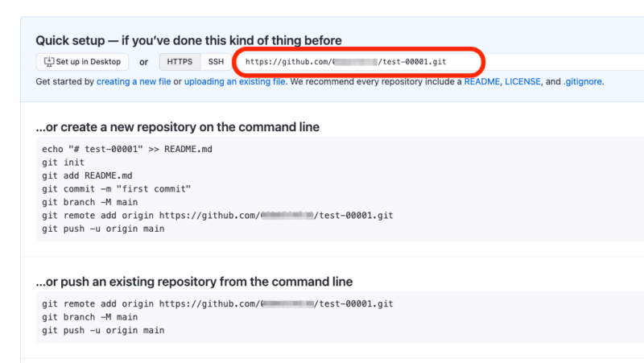644x363 pixels.
Task: Click the git init command line
Action: point(63,163)
